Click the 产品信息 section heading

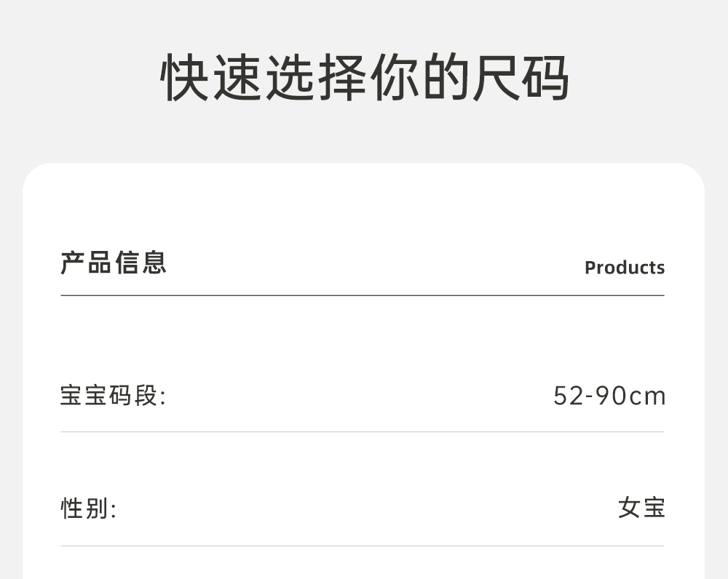113,263
